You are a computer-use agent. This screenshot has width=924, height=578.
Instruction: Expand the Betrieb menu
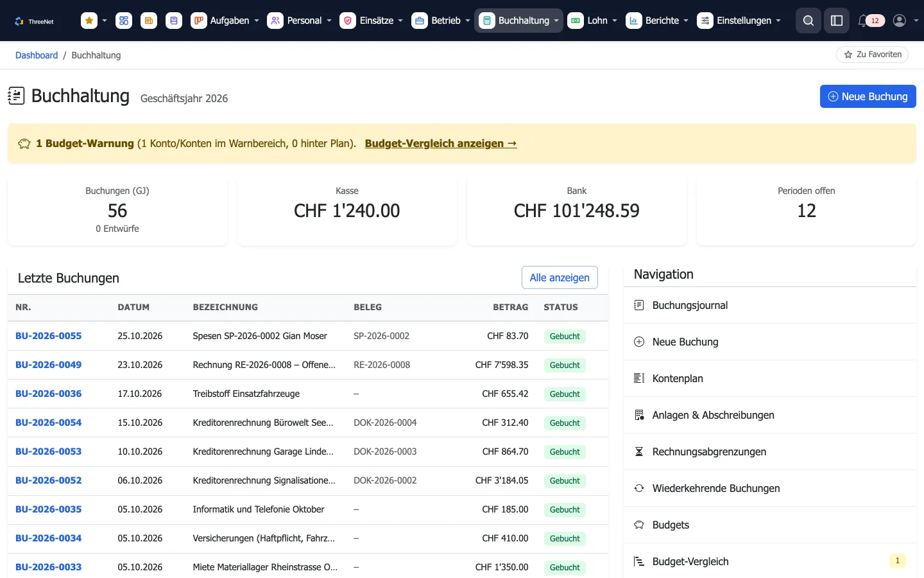pyautogui.click(x=441, y=21)
